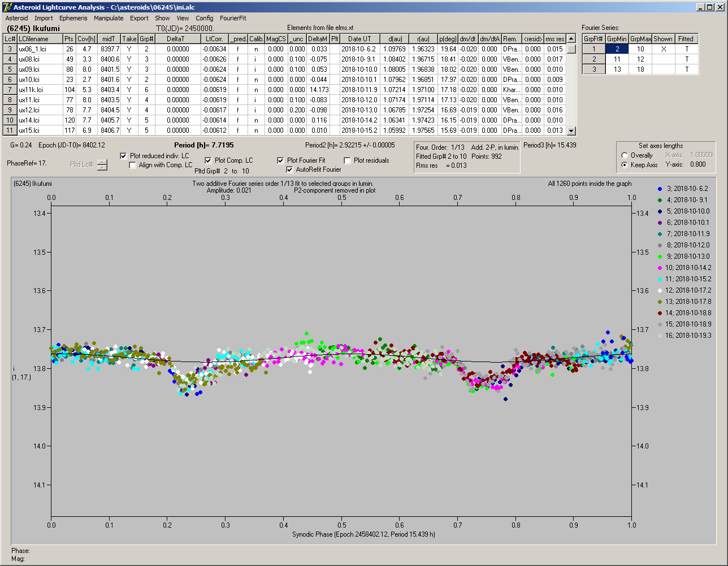Click legend entry 11; 2018-10-15.2
Viewport: 728px width, 566px height.
684,279
